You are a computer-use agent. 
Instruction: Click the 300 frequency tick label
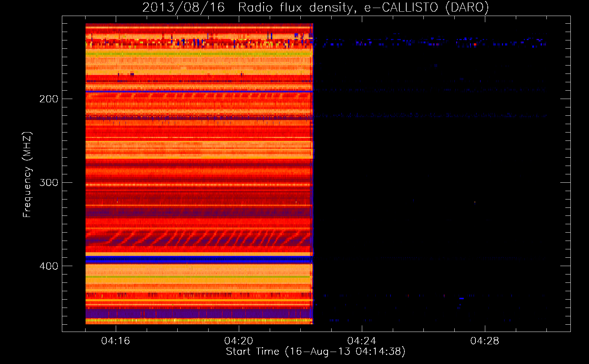tap(49, 182)
